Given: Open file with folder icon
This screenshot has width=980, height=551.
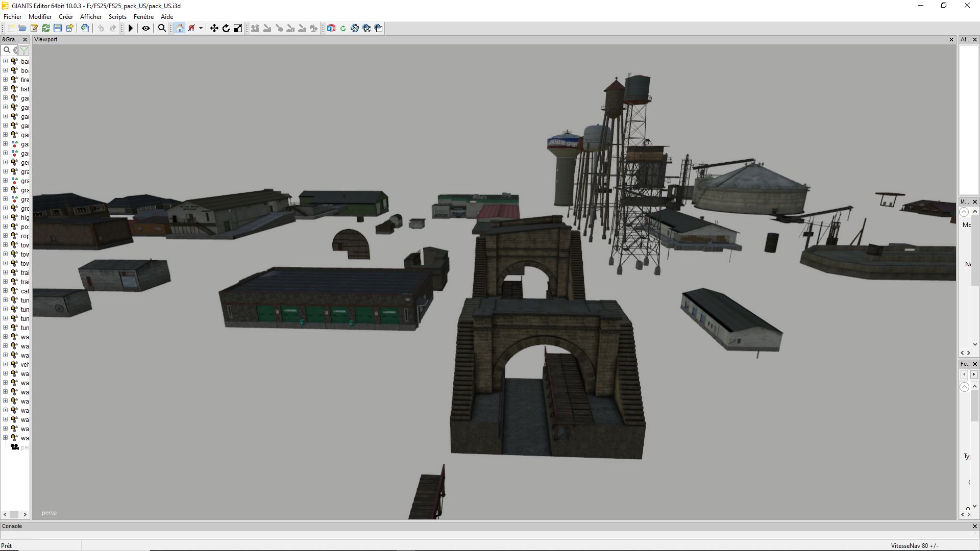Looking at the screenshot, I should pyautogui.click(x=22, y=28).
